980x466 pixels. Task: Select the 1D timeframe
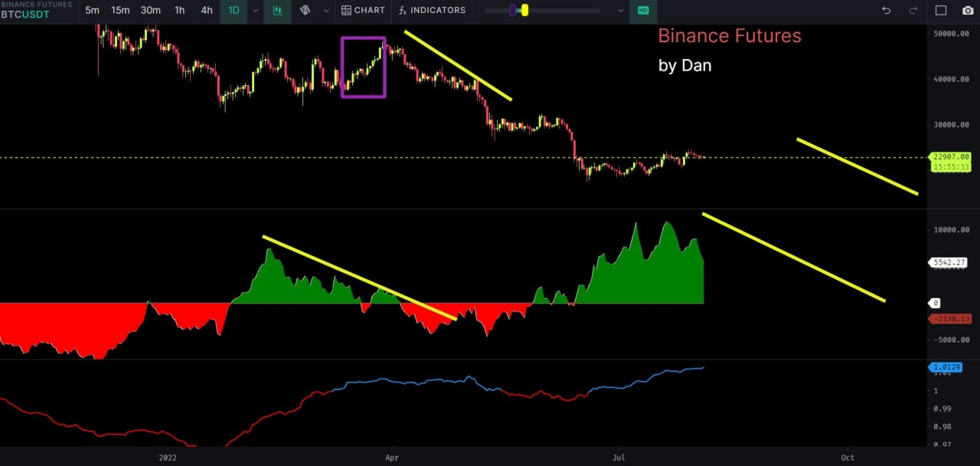click(x=234, y=11)
